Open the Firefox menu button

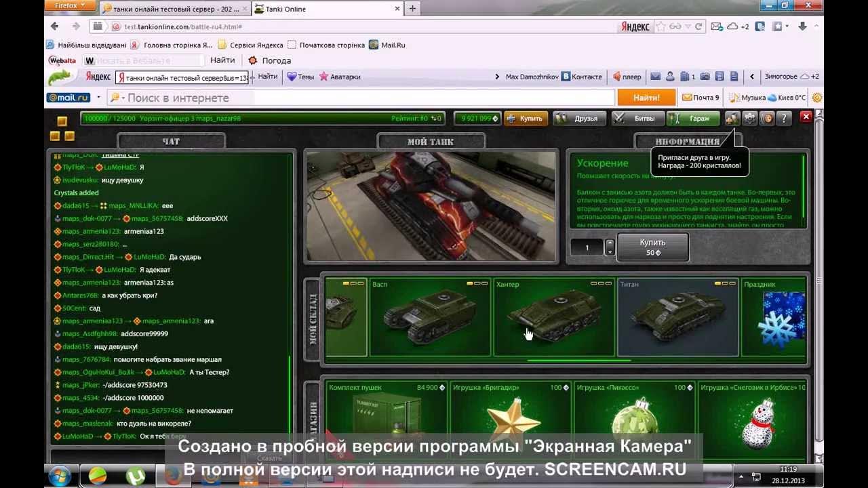click(68, 5)
